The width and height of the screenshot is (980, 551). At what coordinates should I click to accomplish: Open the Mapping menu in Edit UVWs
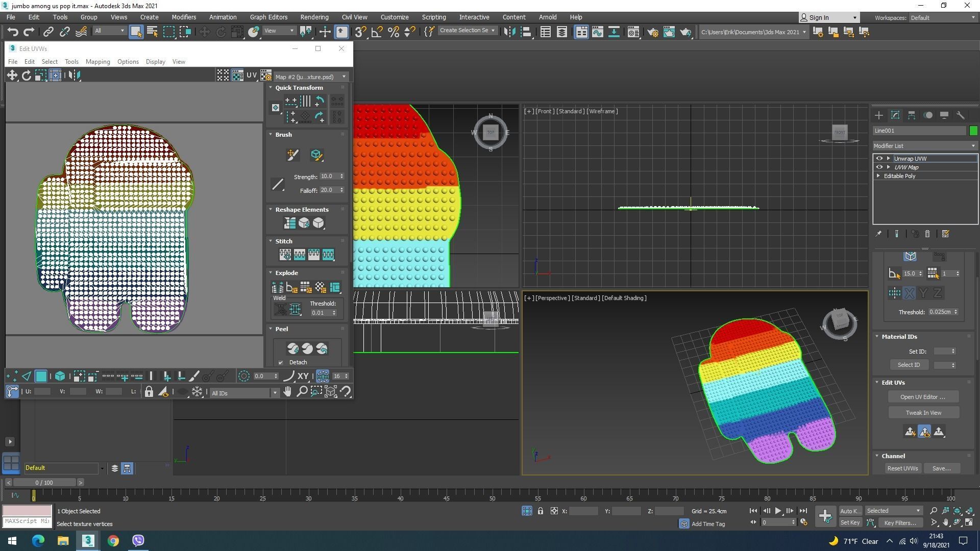click(x=97, y=62)
